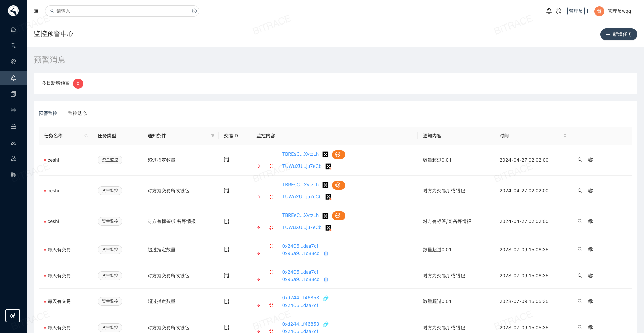This screenshot has width=644, height=333.
Task: Open address 0xd244...f46853 in 15:05:35 超过指定数量 row
Action: click(301, 298)
